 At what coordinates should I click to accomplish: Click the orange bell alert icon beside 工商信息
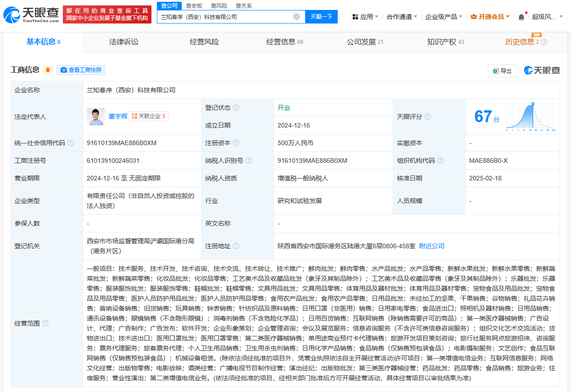[x=48, y=70]
